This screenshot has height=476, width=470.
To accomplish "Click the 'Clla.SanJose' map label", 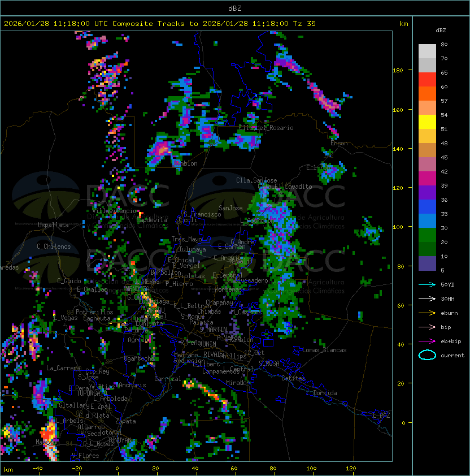I will click(256, 180).
